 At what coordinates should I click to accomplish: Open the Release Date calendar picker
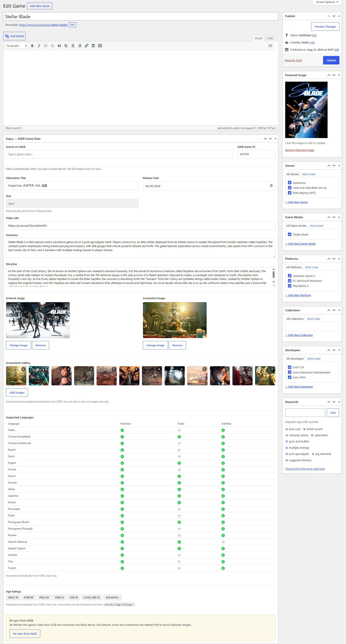coord(271,186)
